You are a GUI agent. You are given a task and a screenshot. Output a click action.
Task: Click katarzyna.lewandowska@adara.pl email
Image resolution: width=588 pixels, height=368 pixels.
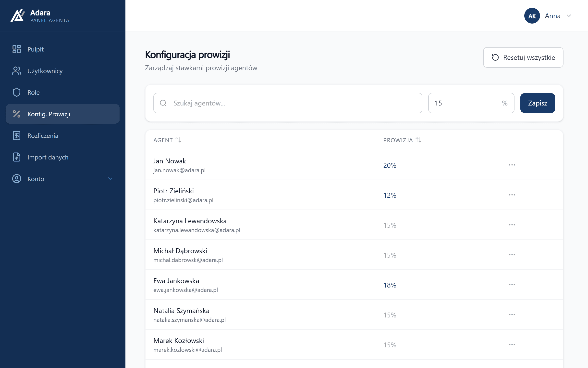click(197, 230)
